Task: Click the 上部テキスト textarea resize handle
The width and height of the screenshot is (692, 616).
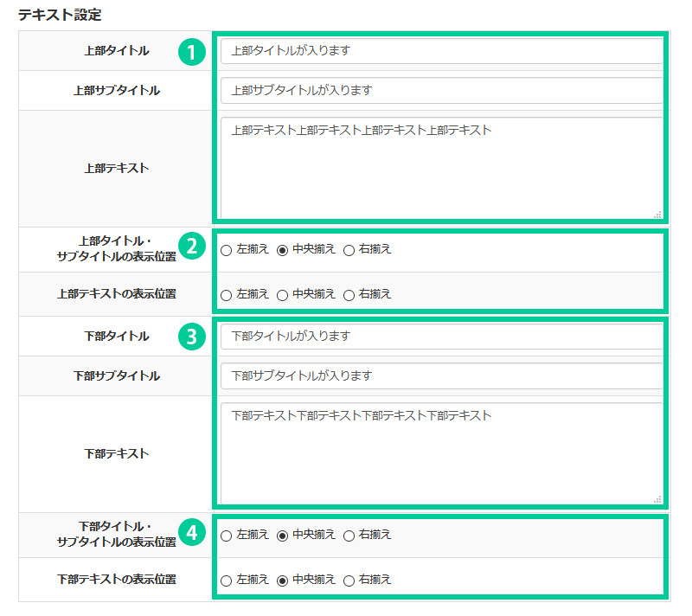Action: (x=657, y=214)
